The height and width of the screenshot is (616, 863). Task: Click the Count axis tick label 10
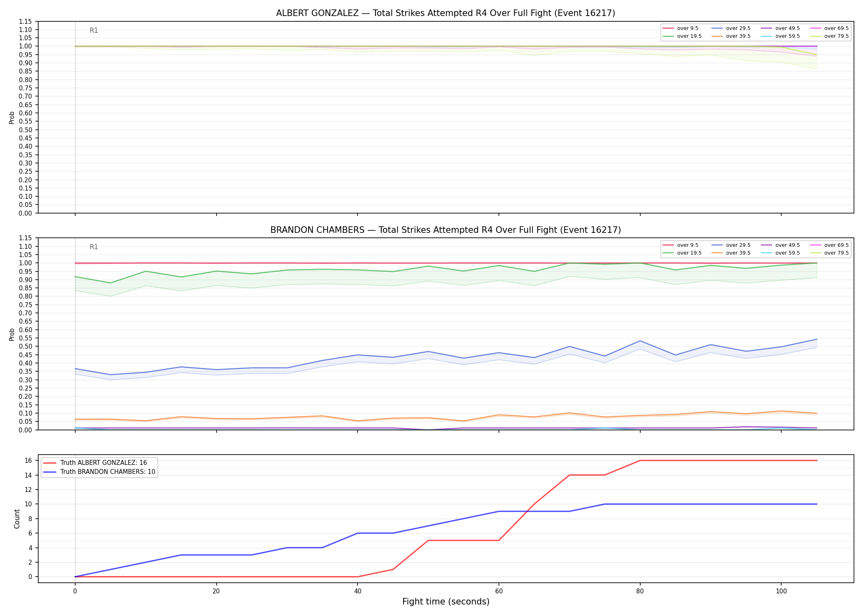[28, 504]
